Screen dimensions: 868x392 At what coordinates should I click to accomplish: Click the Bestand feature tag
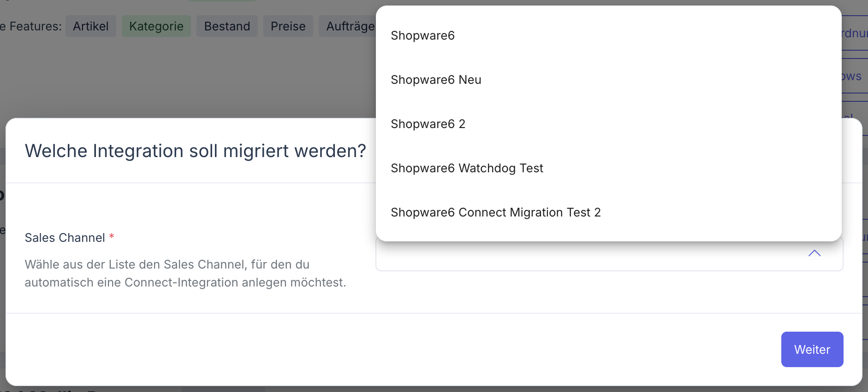pos(227,26)
